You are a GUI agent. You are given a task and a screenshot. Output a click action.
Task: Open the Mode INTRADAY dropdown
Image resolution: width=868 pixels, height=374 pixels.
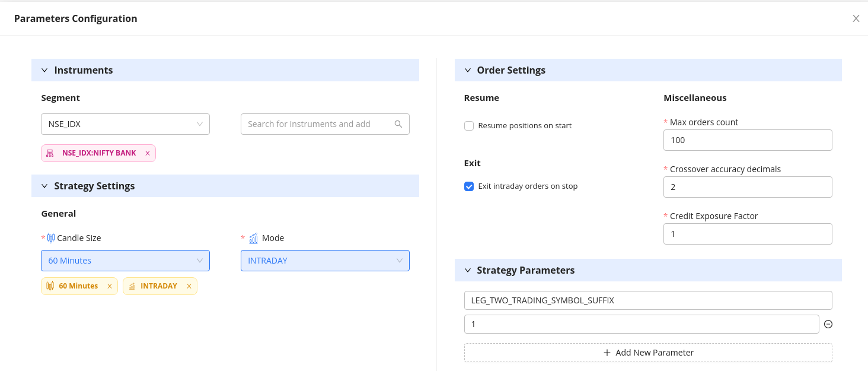tap(325, 261)
